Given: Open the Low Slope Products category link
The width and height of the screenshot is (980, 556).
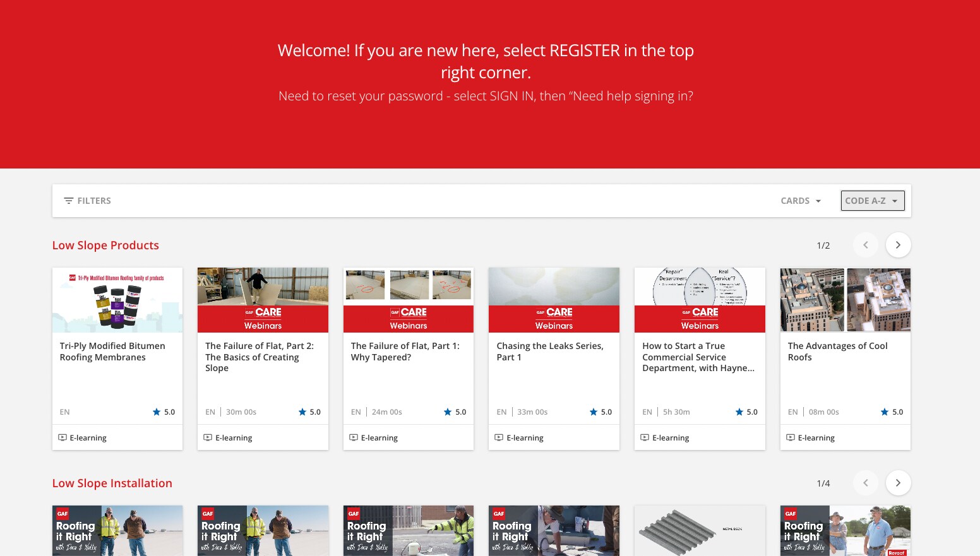Looking at the screenshot, I should point(105,245).
